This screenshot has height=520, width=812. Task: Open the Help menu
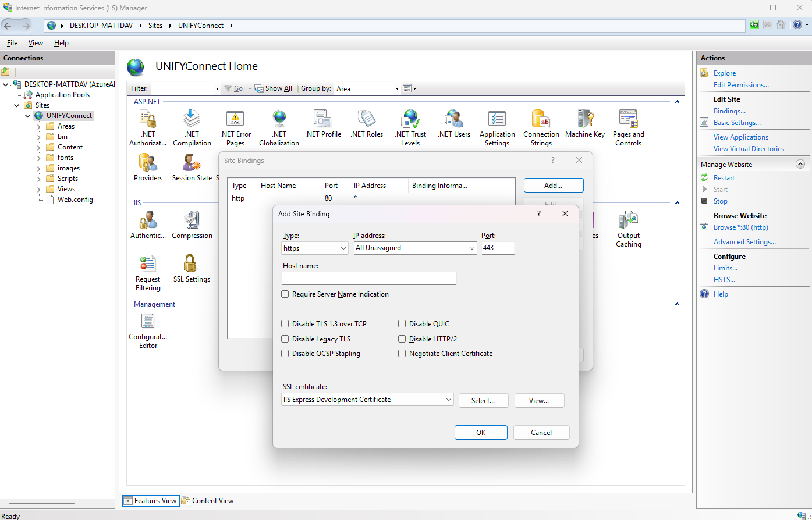tap(61, 43)
